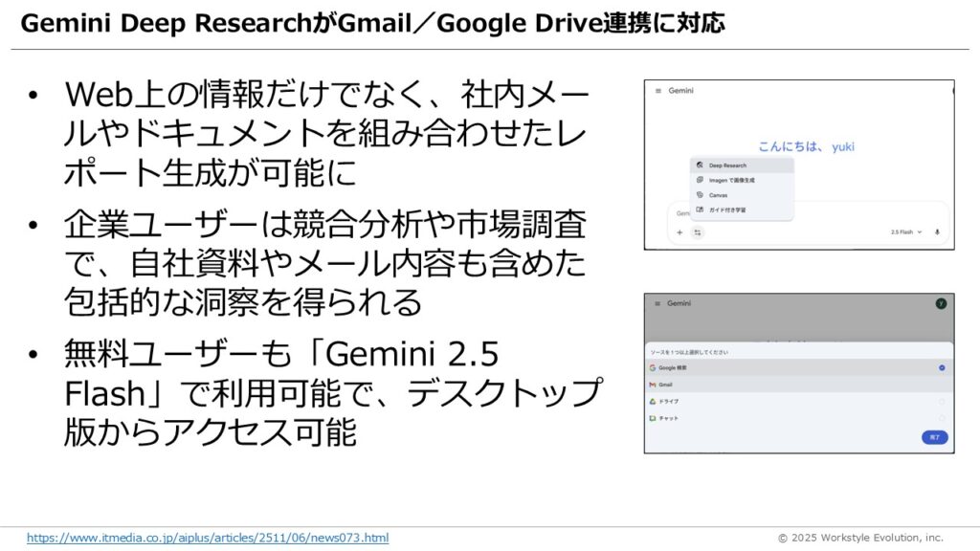Screen dimensions: 980x551
Task: Enable the ドライブ source checkbox
Action: tap(942, 402)
